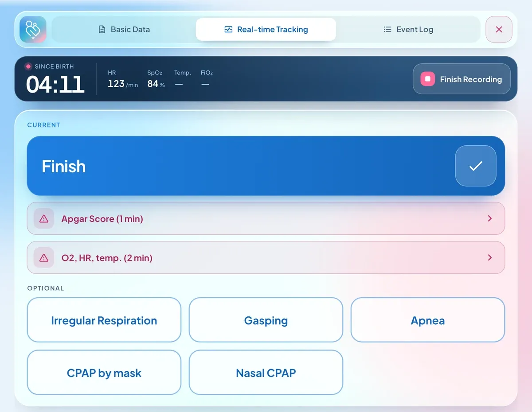The height and width of the screenshot is (412, 532).
Task: Toggle the Apnea option
Action: tap(428, 320)
